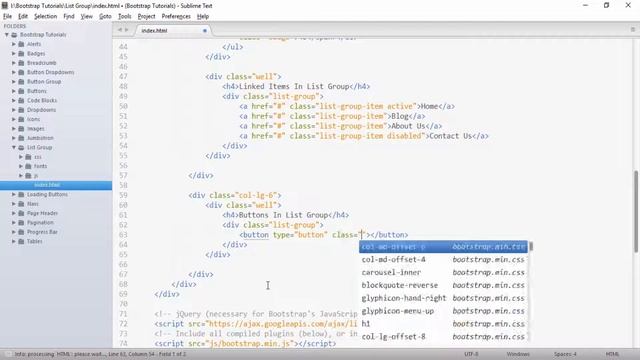640x360 pixels.
Task: Open the Find menu
Action: [69, 16]
